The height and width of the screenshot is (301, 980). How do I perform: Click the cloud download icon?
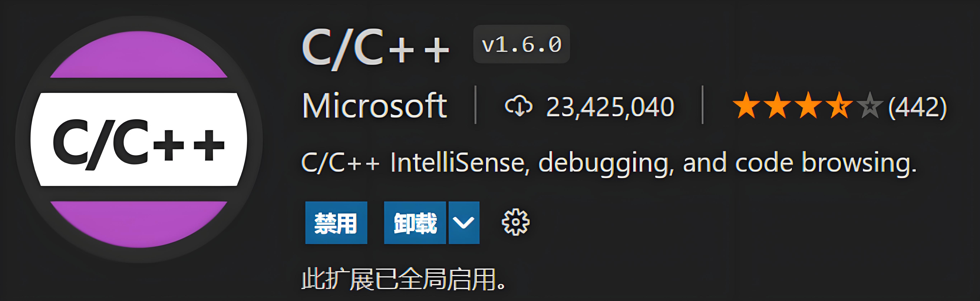[x=518, y=106]
